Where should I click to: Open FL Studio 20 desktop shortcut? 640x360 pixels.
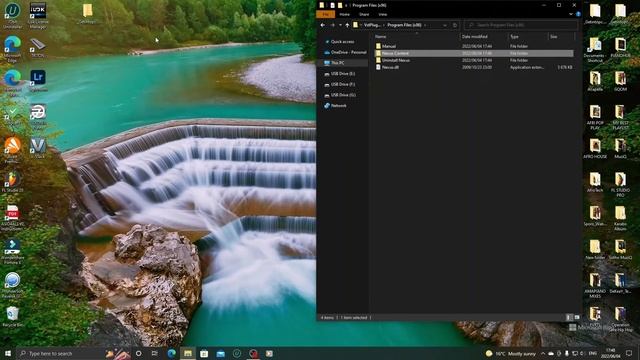pos(13,182)
